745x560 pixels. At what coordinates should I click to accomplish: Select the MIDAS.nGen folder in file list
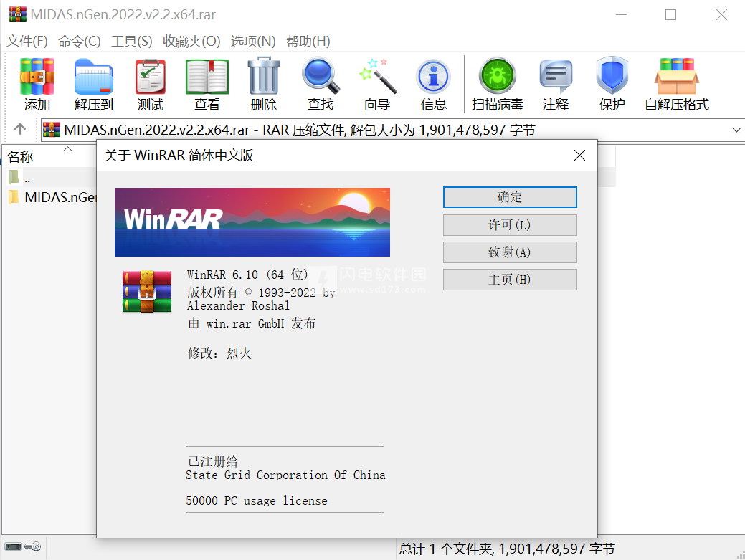[52, 197]
